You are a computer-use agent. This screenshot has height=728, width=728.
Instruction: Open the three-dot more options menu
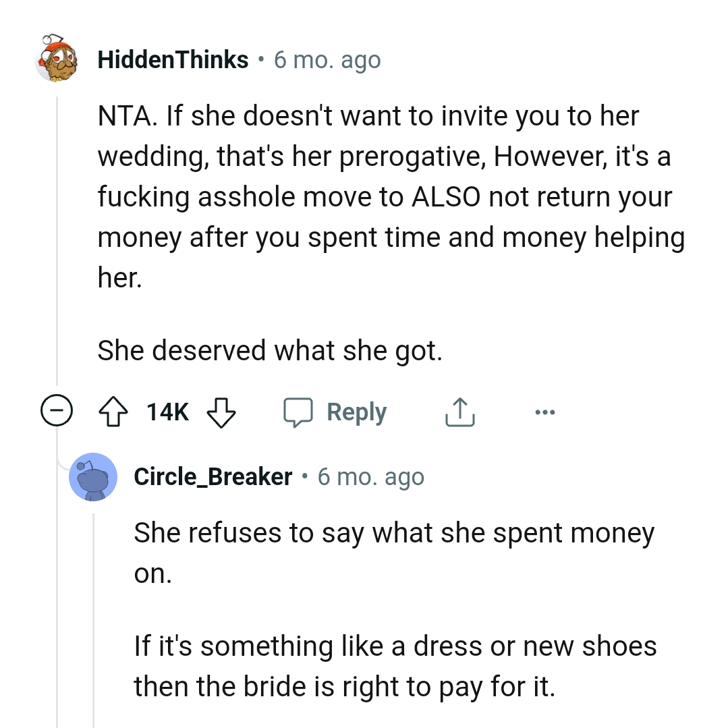point(543,412)
